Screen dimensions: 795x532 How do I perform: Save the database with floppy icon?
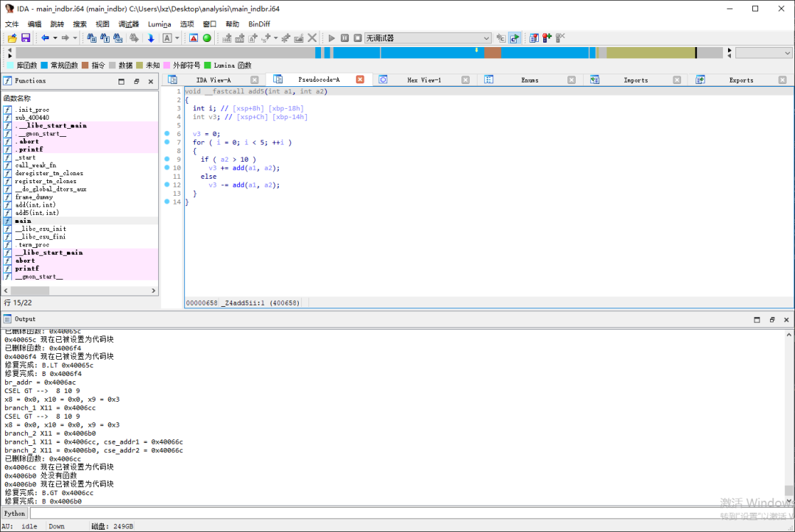25,38
